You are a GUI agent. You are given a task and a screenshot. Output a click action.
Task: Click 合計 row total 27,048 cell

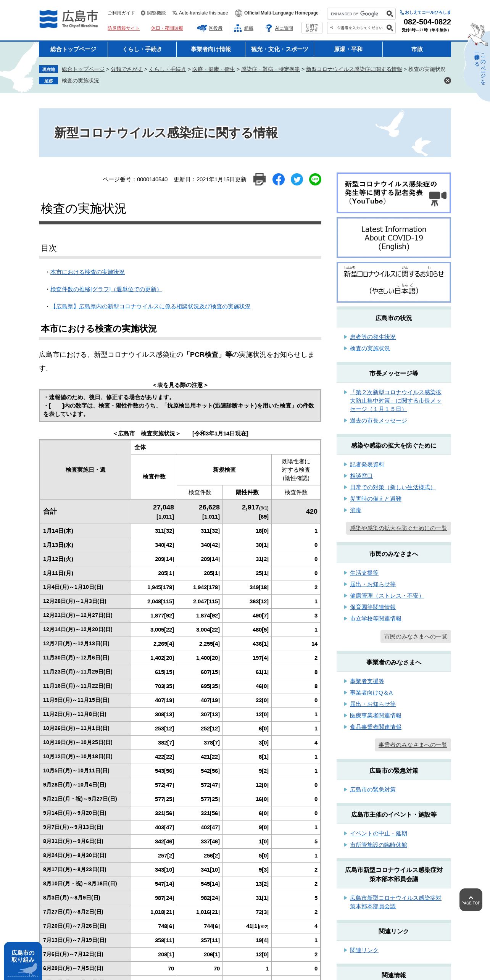coord(154,512)
